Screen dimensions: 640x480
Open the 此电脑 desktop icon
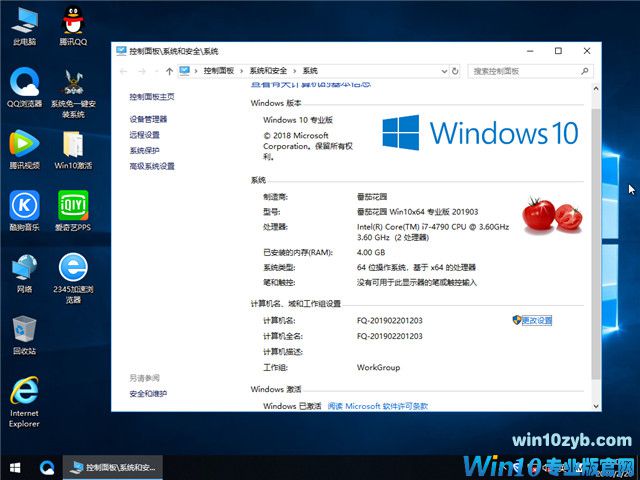(x=24, y=26)
